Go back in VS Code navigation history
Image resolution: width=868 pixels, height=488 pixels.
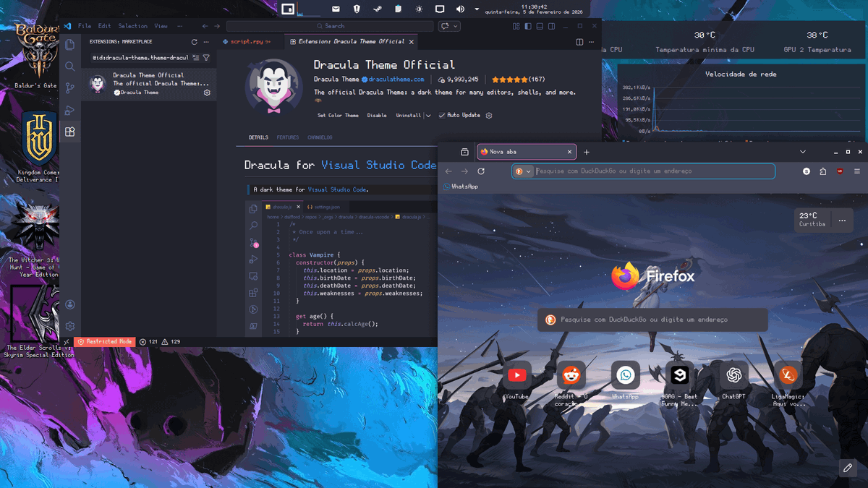(205, 26)
